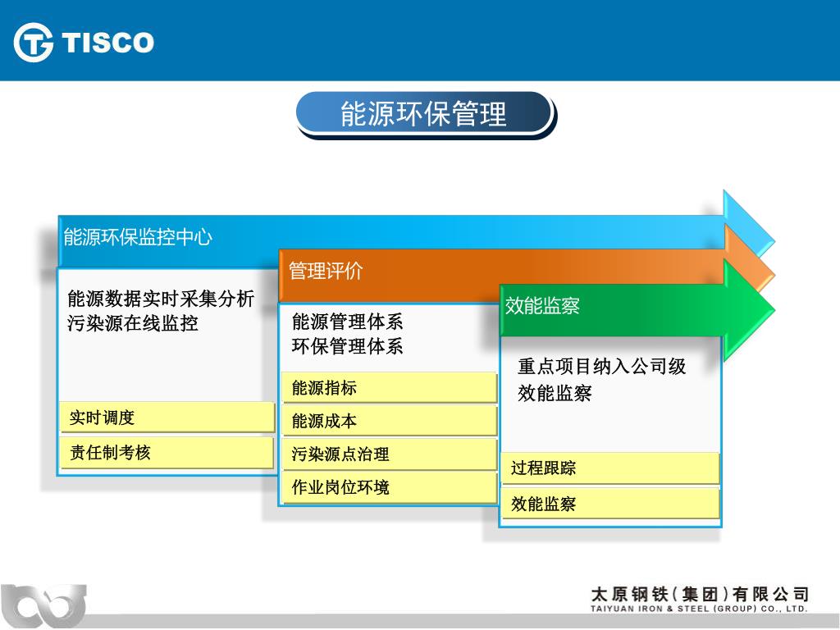Click the text 能源管理体系

pyautogui.click(x=347, y=322)
